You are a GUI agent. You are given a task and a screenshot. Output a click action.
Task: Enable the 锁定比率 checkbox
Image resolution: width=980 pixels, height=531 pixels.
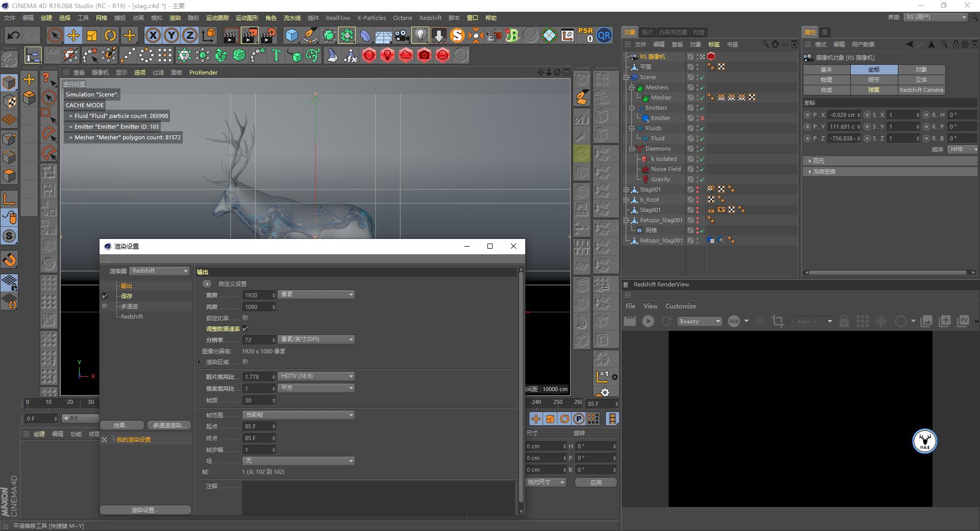pos(245,318)
